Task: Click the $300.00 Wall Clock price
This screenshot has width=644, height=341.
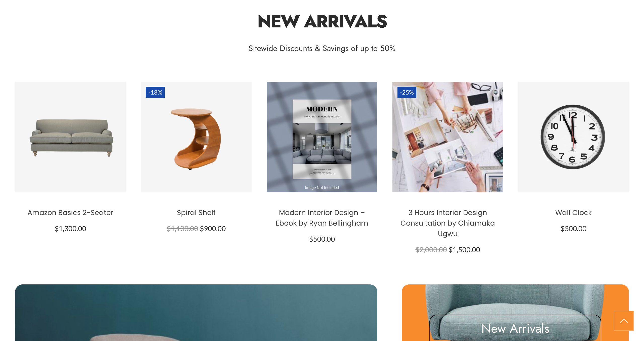Action: pyautogui.click(x=574, y=229)
